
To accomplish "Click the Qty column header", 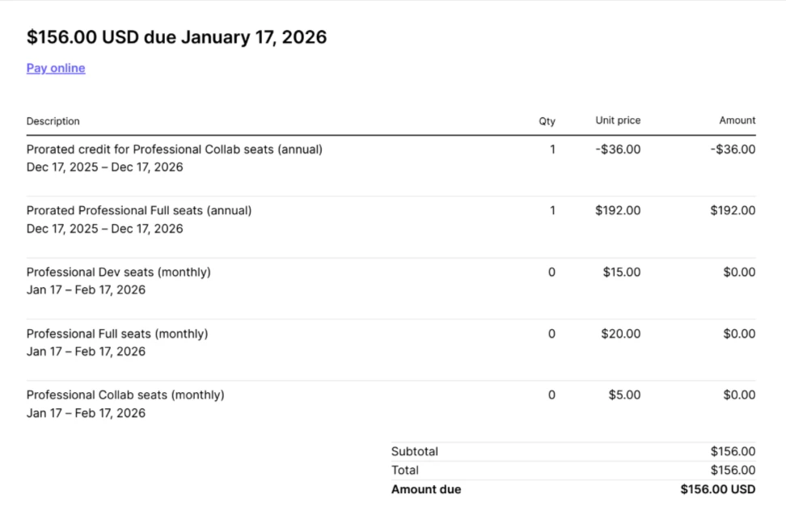I will click(x=547, y=121).
